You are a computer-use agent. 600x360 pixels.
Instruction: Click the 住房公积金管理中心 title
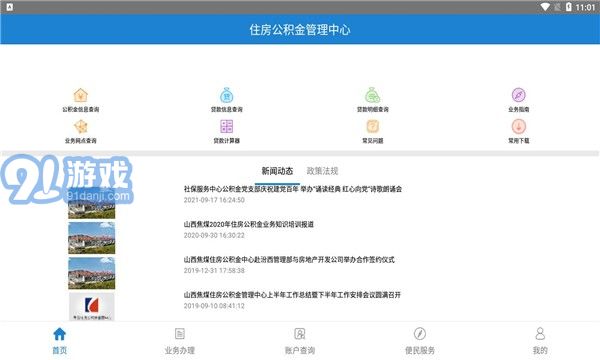coord(300,29)
